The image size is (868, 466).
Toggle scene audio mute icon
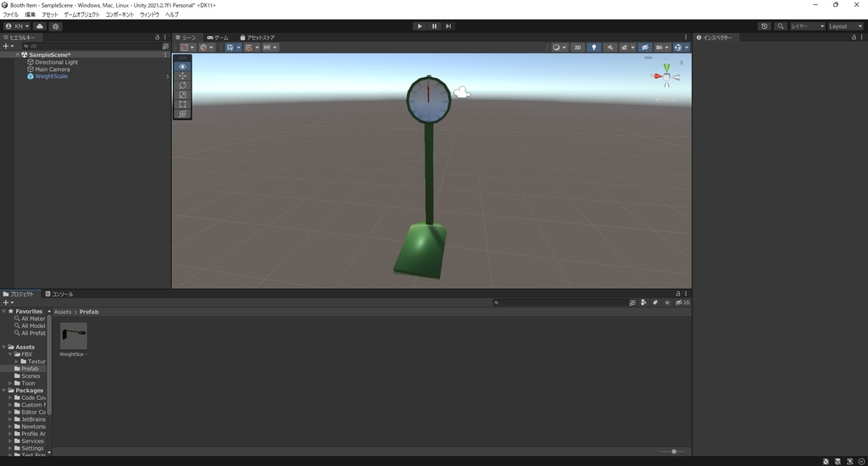tap(610, 47)
